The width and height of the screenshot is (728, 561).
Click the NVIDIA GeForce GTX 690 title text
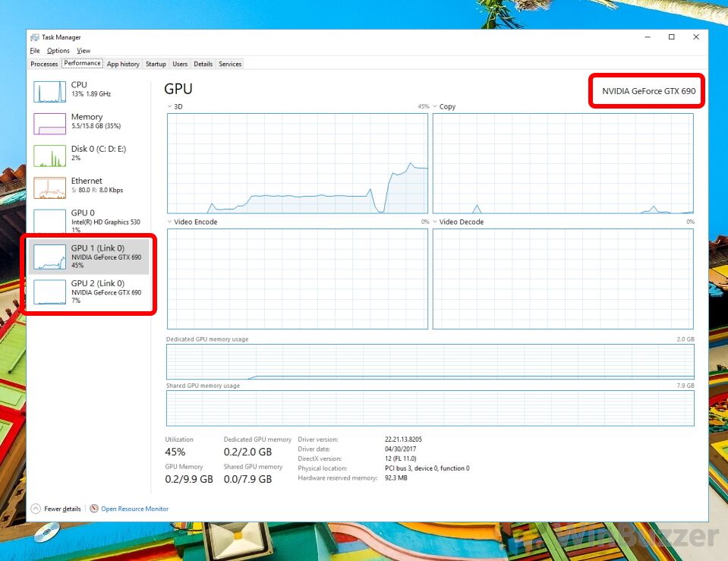pos(648,91)
